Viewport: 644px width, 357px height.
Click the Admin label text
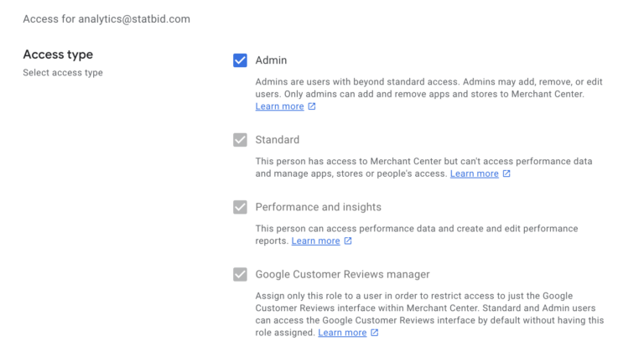271,60
